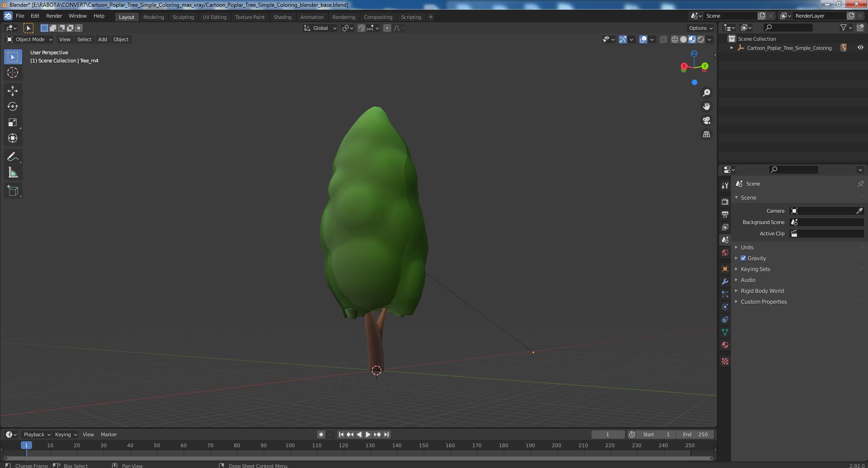868x468 pixels.
Task: Click the End frame 250 field
Action: click(695, 435)
